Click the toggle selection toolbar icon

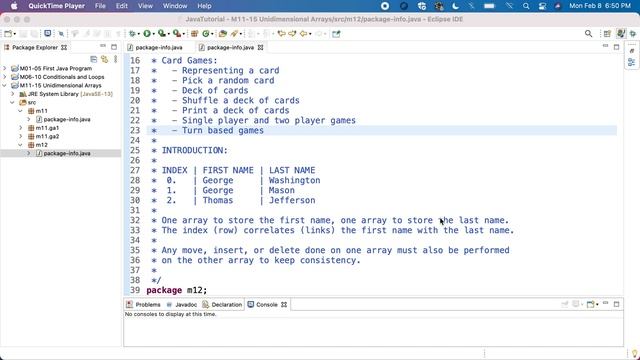[61, 34]
